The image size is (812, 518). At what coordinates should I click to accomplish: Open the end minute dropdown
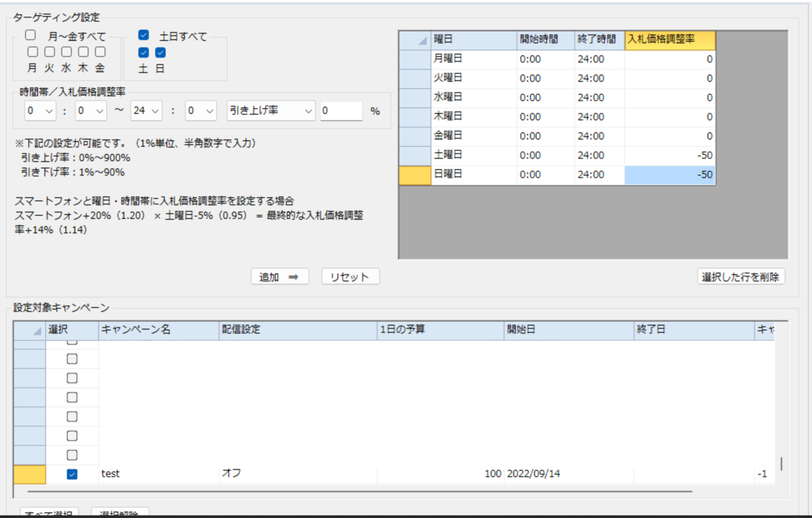[x=200, y=111]
